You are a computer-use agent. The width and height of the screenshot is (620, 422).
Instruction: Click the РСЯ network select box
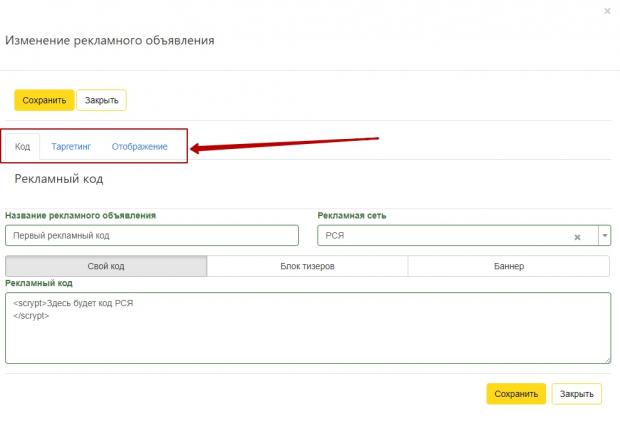pos(458,235)
